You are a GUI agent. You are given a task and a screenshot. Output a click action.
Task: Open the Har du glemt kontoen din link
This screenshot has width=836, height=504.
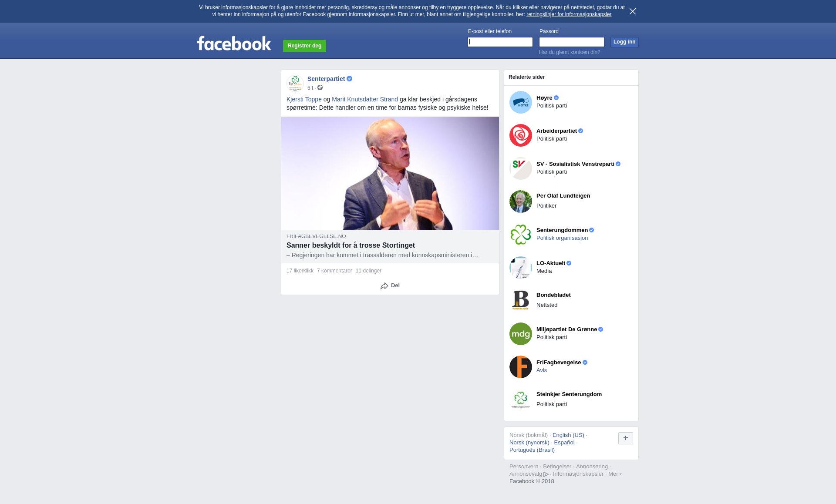coord(570,52)
